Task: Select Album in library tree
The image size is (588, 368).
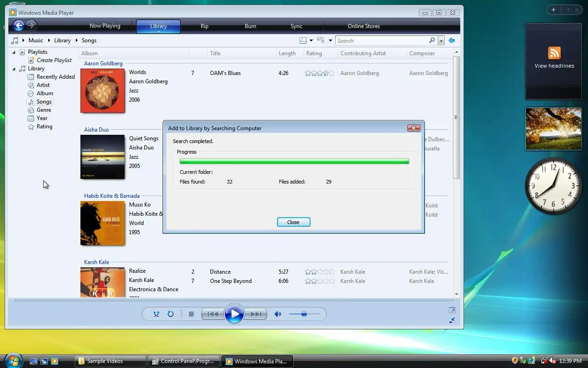Action: 45,93
